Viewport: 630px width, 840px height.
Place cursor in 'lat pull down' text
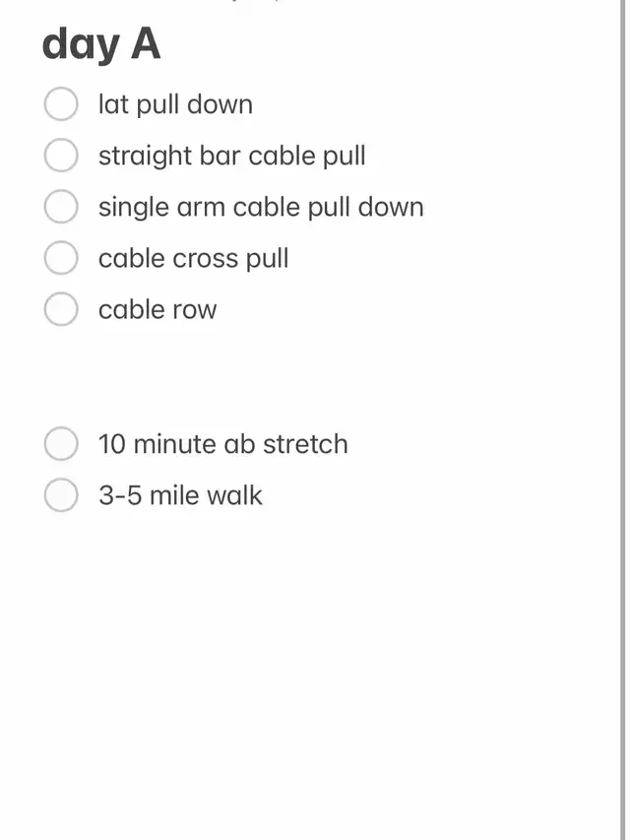pyautogui.click(x=175, y=104)
